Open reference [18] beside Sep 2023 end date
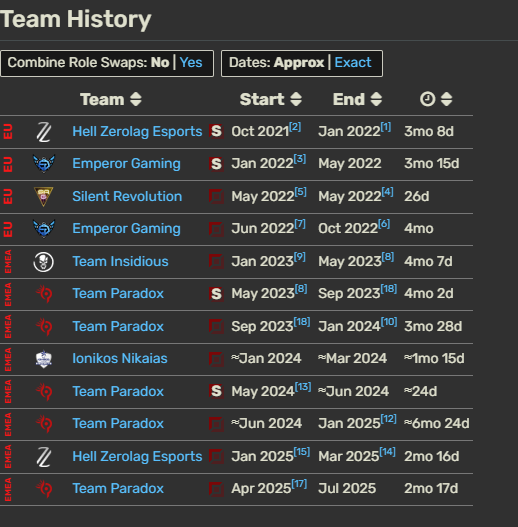The image size is (518, 527). 389,289
